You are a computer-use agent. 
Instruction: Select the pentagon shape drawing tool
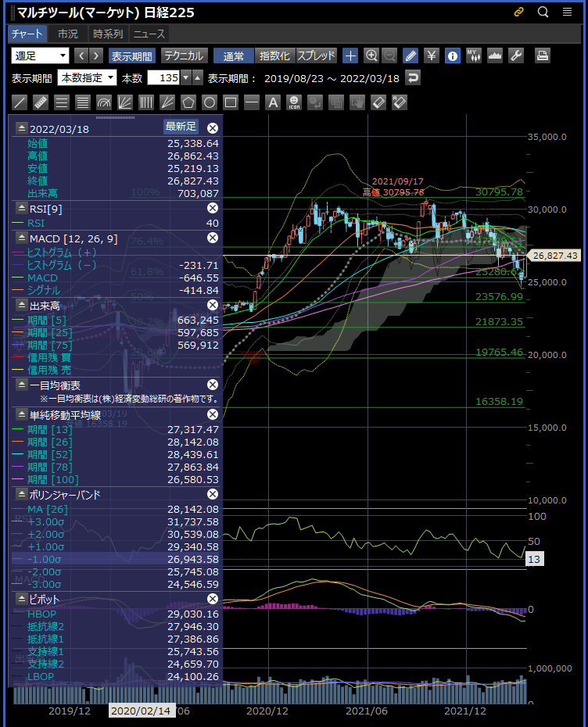tap(188, 102)
